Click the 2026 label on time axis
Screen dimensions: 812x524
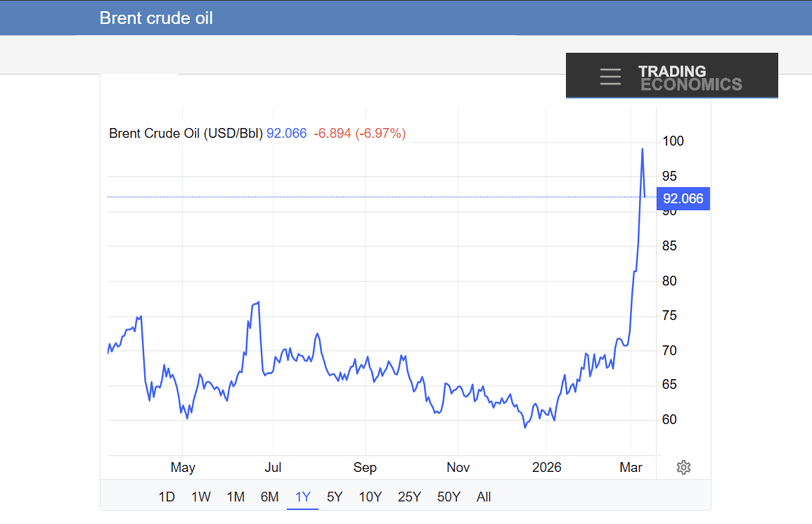pyautogui.click(x=547, y=468)
